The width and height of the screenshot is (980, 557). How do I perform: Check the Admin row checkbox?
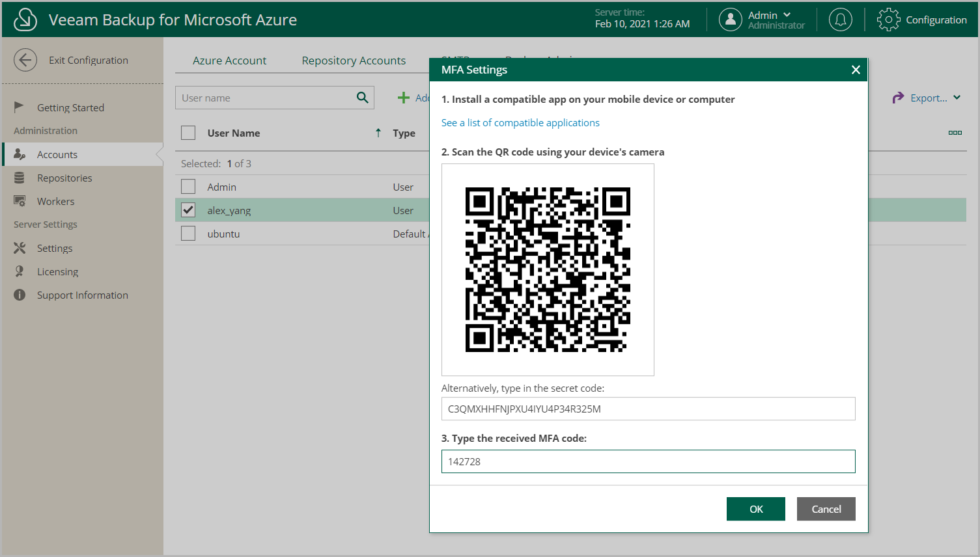coord(188,187)
